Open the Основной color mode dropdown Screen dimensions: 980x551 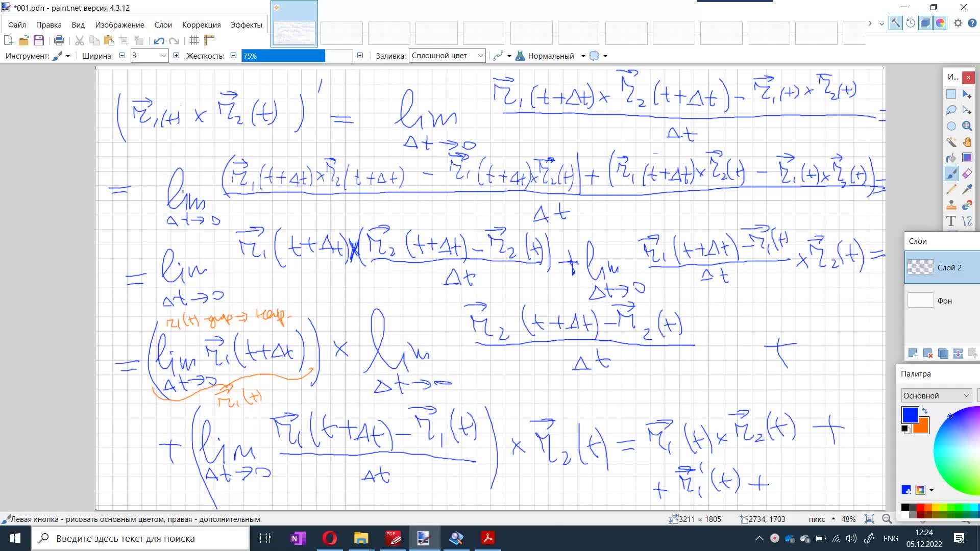tap(936, 395)
